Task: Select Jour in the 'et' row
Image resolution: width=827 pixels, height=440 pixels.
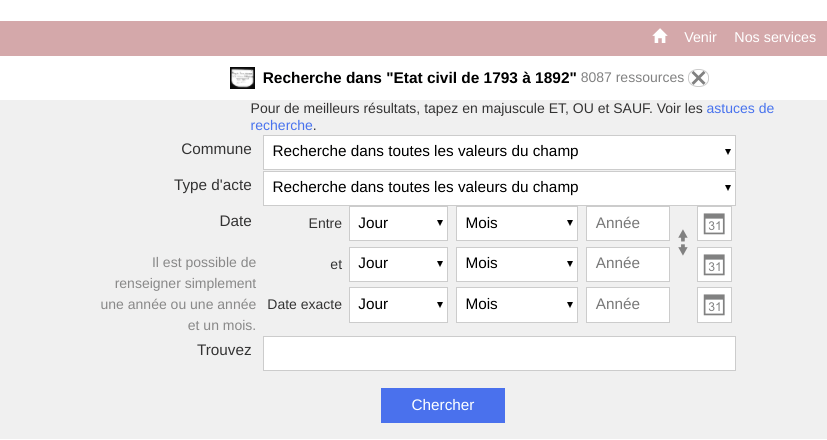Action: pyautogui.click(x=398, y=264)
